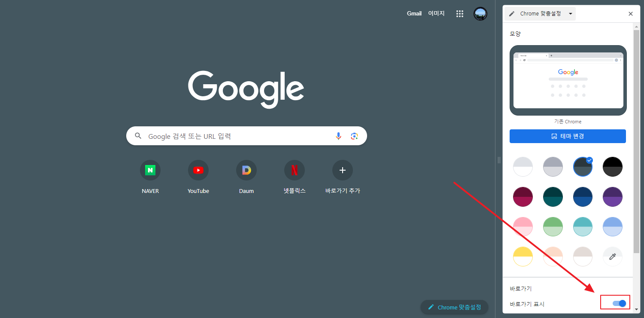Click the Google logo
644x318 pixels.
pyautogui.click(x=246, y=90)
